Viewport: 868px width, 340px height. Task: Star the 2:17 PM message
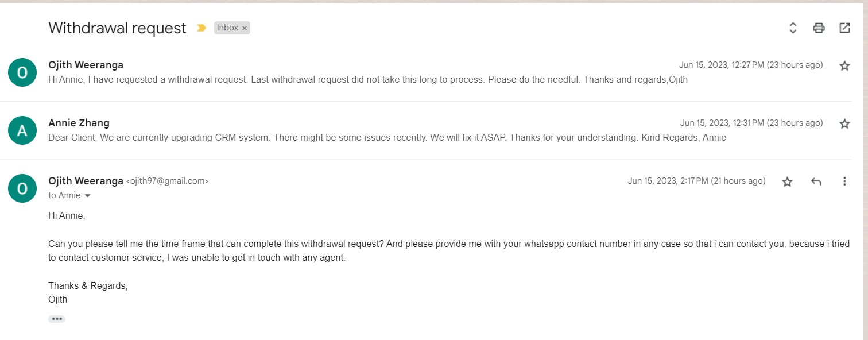(x=787, y=181)
